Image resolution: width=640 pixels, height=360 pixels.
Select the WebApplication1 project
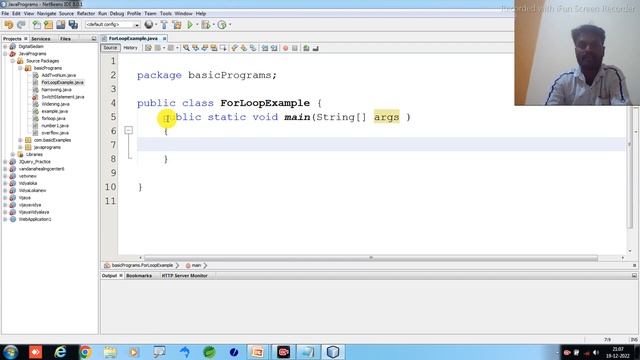click(x=35, y=219)
